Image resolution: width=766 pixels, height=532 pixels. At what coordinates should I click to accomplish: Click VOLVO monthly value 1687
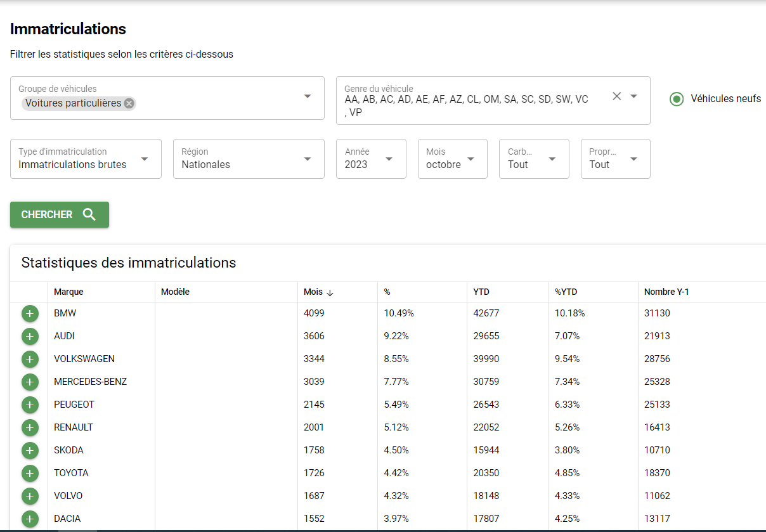point(314,496)
